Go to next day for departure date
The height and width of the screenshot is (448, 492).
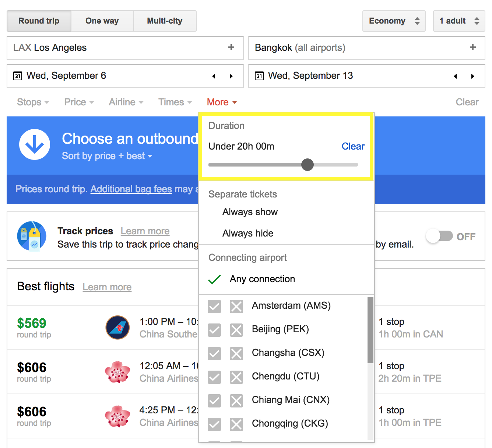coord(231,76)
